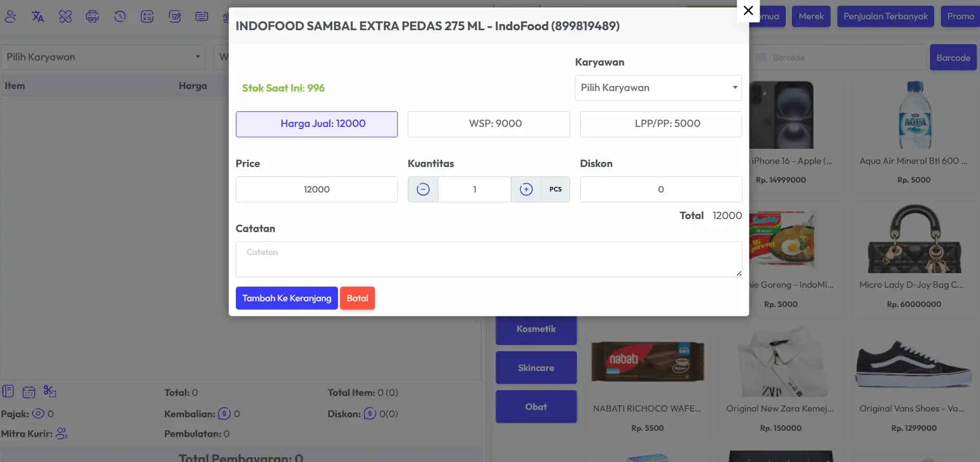Click the Barcode search input

click(x=838, y=57)
